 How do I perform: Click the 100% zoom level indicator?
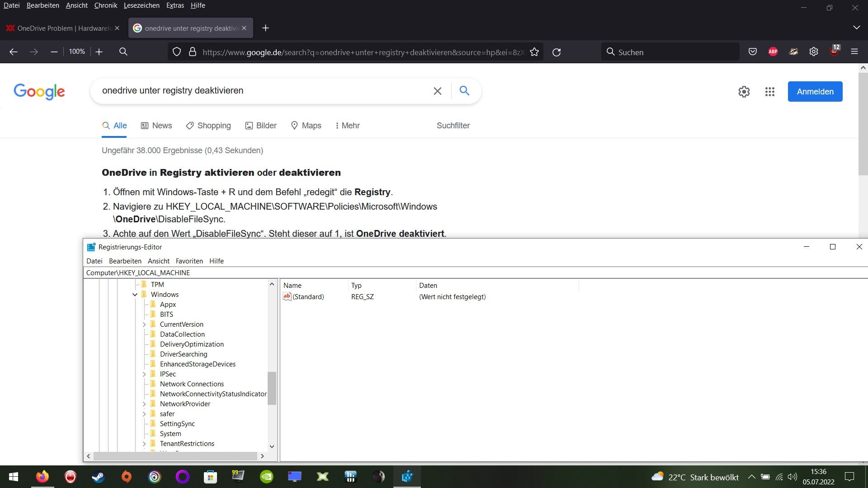pos(77,52)
